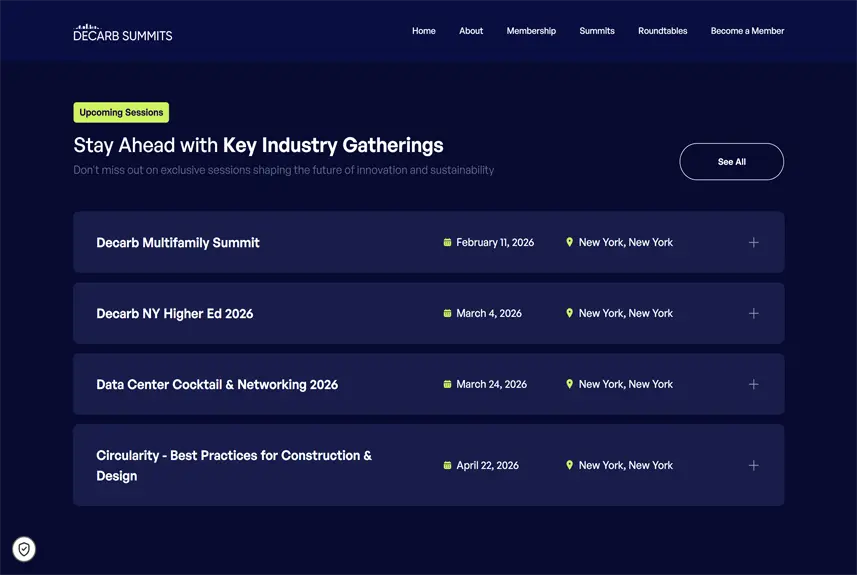857x575 pixels.
Task: Open the privacy shield badge icon
Action: pos(24,549)
